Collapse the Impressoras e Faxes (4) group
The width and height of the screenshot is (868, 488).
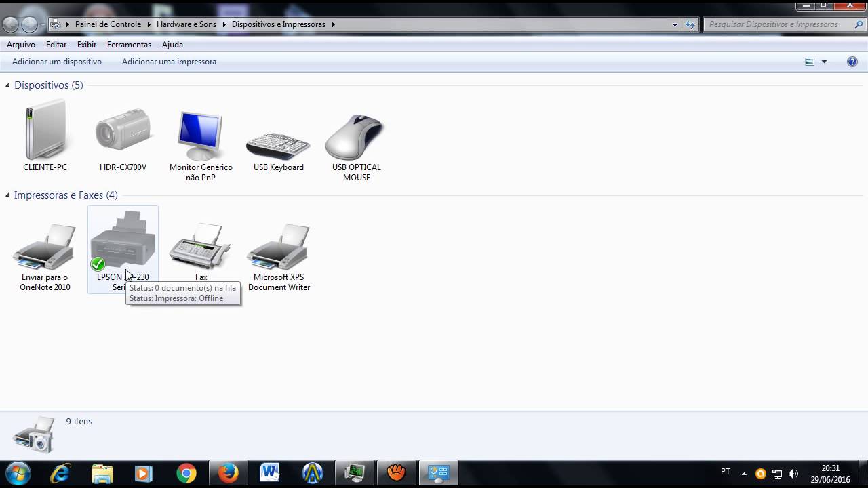8,195
